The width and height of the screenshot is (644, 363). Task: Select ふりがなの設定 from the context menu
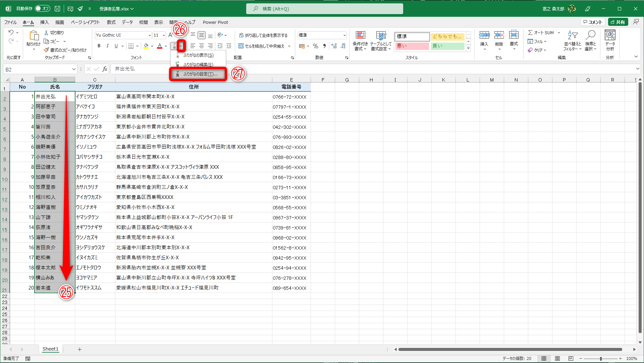[x=198, y=74]
